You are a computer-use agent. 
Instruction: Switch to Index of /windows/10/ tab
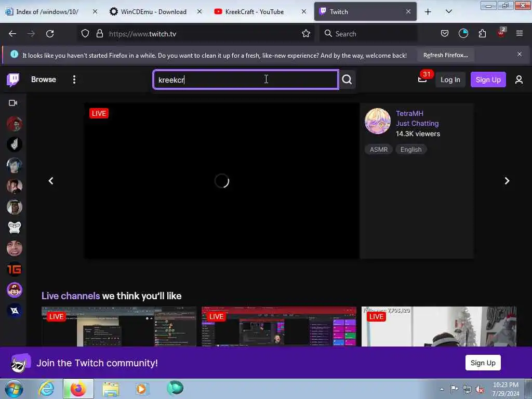[x=47, y=12]
